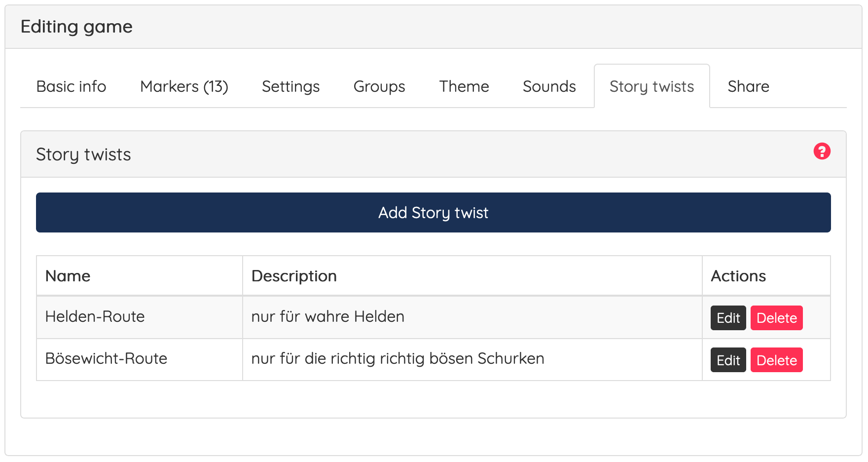This screenshot has width=868, height=462.
Task: Select the Story twists tab
Action: click(x=651, y=86)
